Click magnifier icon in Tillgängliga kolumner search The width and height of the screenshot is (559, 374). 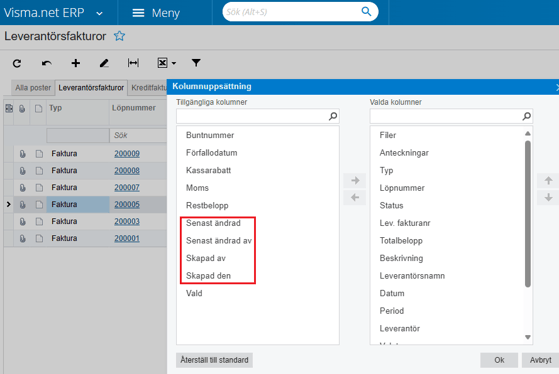pos(333,116)
